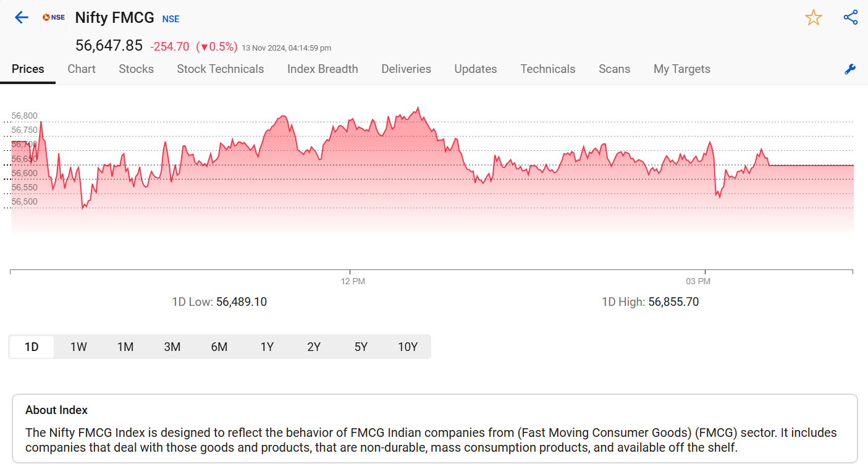Open the Stock Technicals tab
Image resolution: width=868 pixels, height=469 pixels.
(221, 69)
